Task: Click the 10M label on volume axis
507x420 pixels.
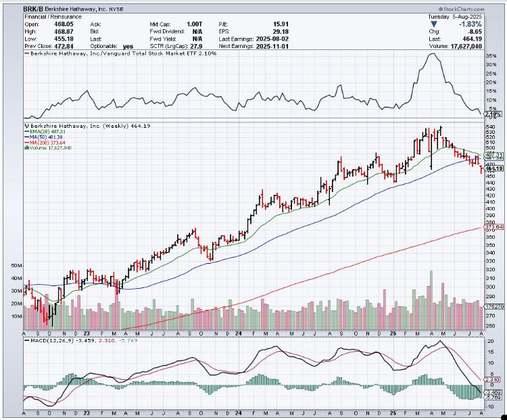Action: 16,316
